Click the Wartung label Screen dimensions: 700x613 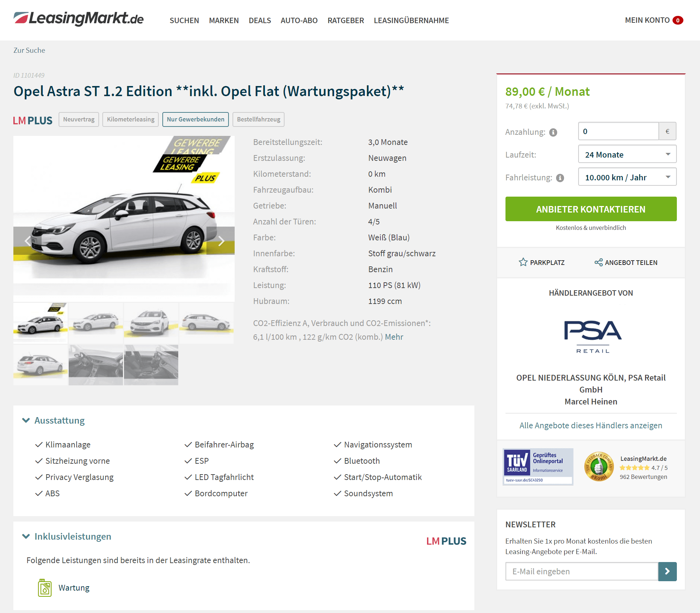click(74, 588)
